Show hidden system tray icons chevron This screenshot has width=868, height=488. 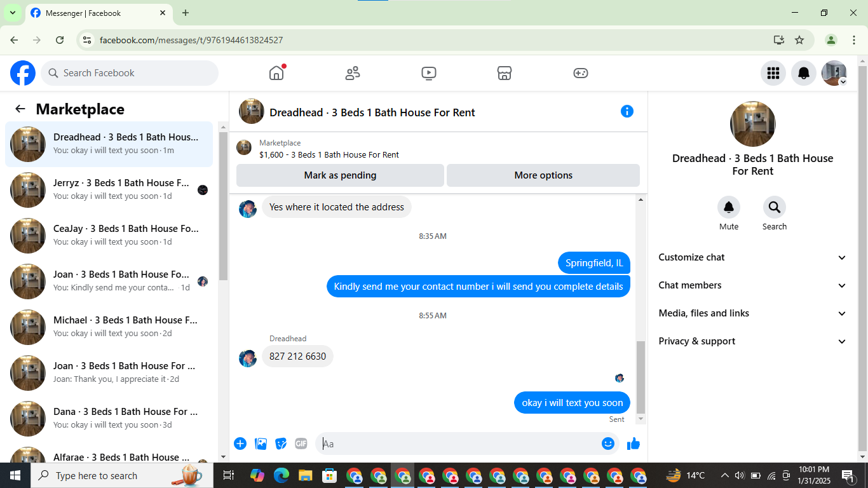pos(724,475)
